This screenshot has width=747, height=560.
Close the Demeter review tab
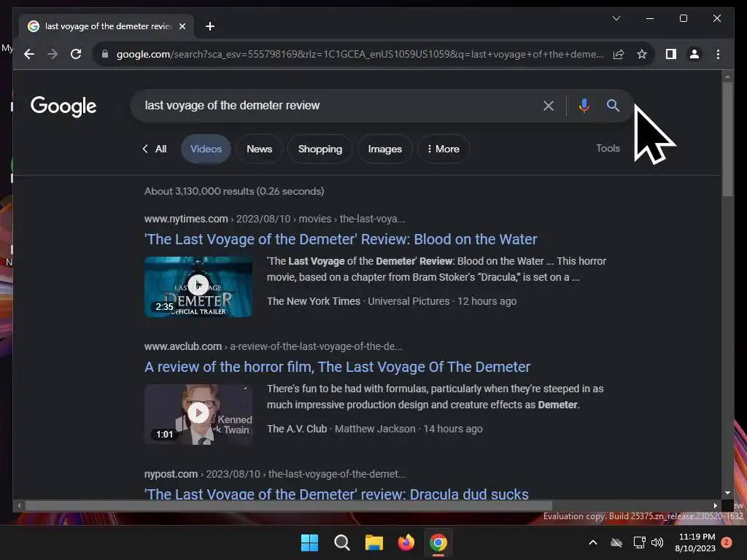[x=182, y=26]
